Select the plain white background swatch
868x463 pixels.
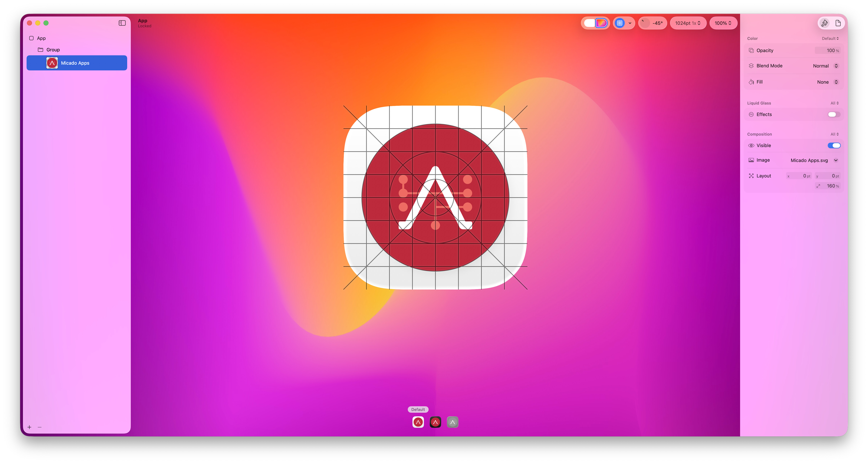[589, 23]
